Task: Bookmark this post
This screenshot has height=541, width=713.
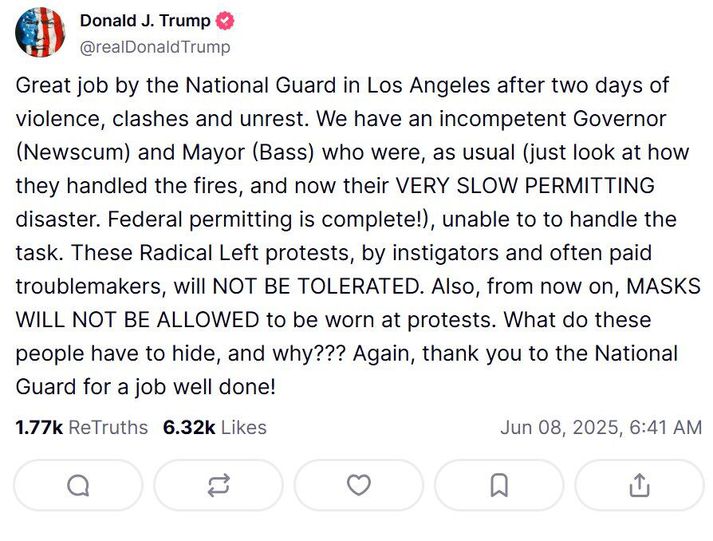Action: coord(499,485)
